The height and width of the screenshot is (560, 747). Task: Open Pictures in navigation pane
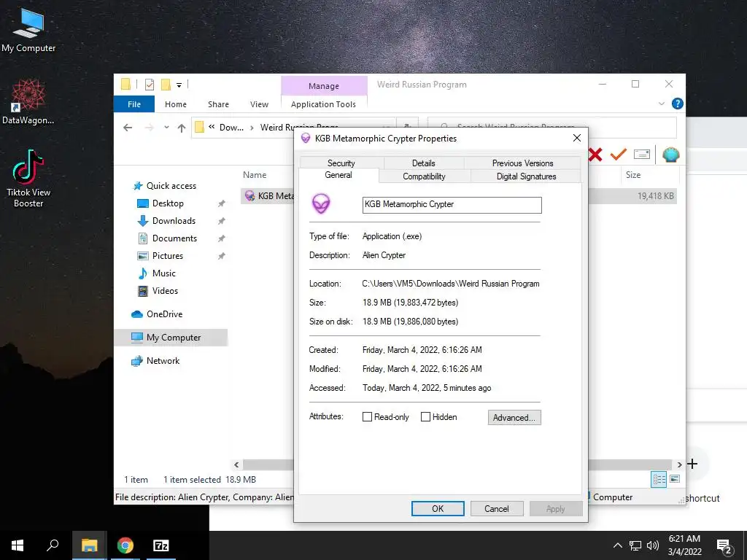pyautogui.click(x=167, y=256)
